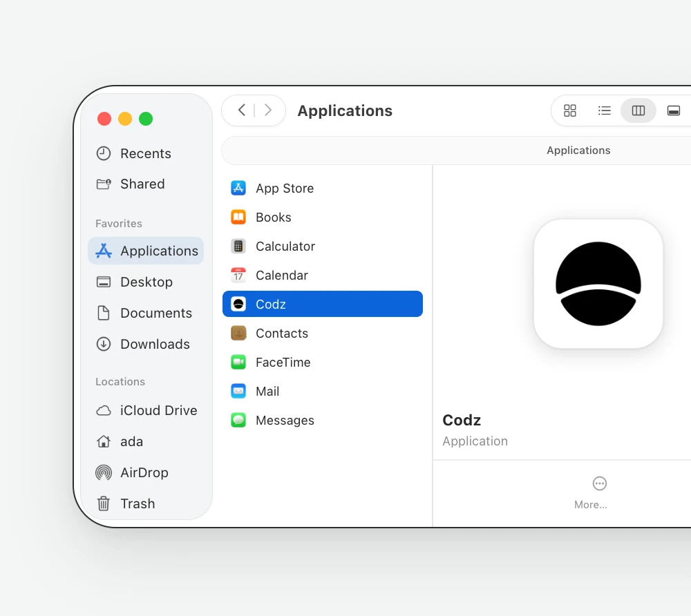Click the house icon next to ada

pos(104,441)
